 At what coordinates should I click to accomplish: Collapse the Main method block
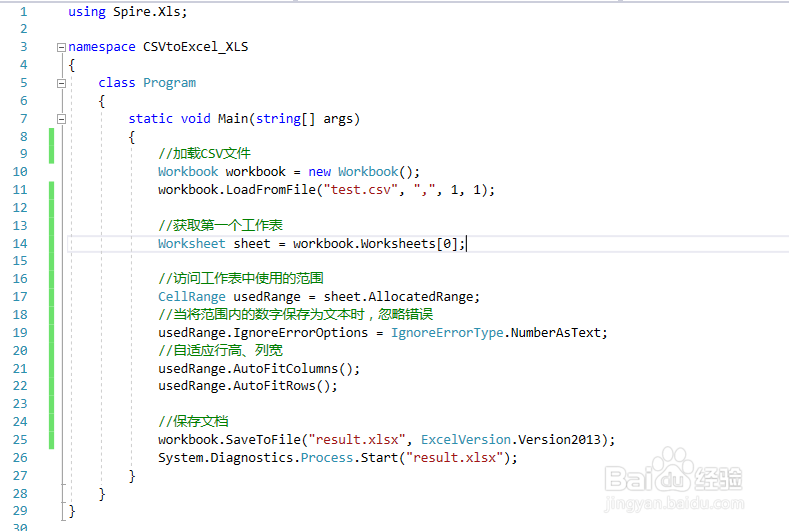[x=61, y=119]
